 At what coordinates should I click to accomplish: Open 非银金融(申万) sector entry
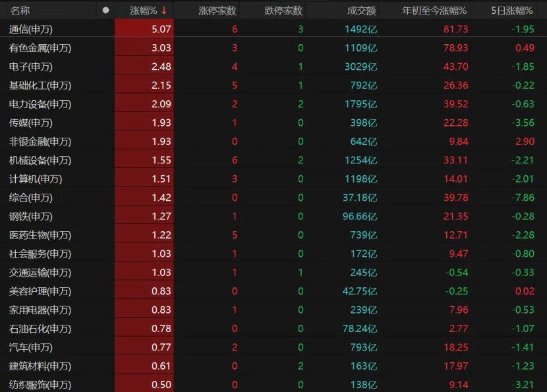tap(40, 142)
